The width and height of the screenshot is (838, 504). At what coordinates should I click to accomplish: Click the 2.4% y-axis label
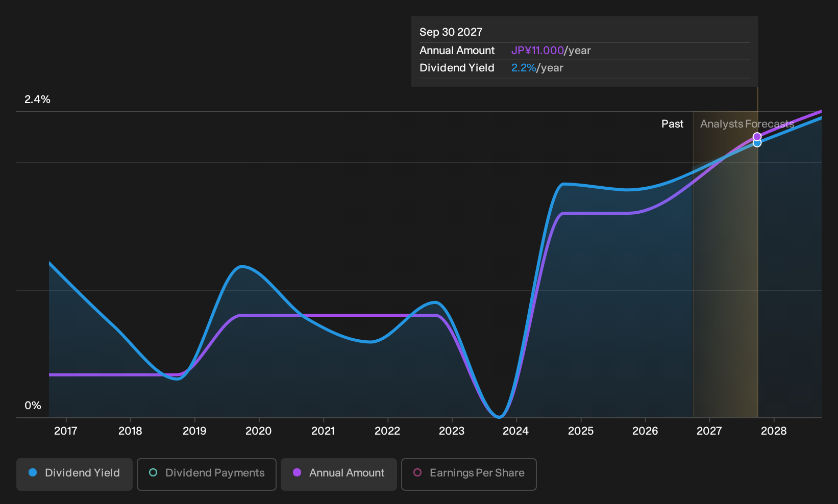pos(37,99)
